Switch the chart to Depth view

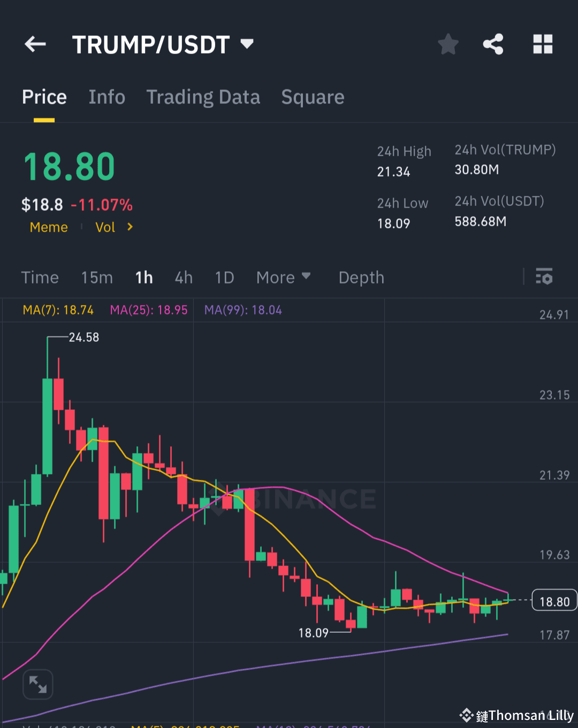pos(361,277)
